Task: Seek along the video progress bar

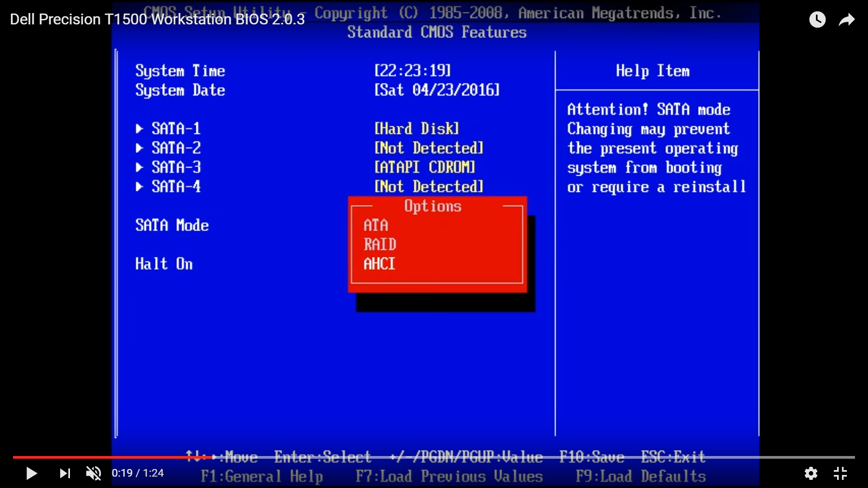Action: click(x=434, y=457)
